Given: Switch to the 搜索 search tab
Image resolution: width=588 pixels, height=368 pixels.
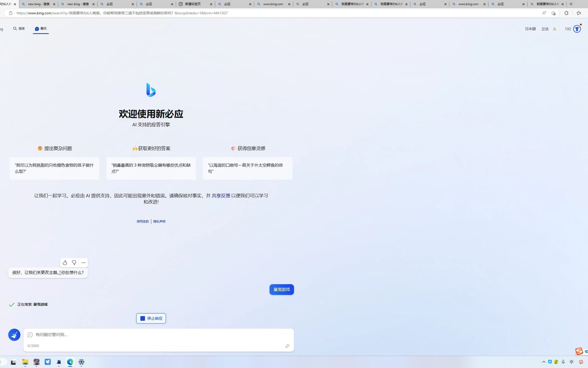Looking at the screenshot, I should pyautogui.click(x=19, y=29).
